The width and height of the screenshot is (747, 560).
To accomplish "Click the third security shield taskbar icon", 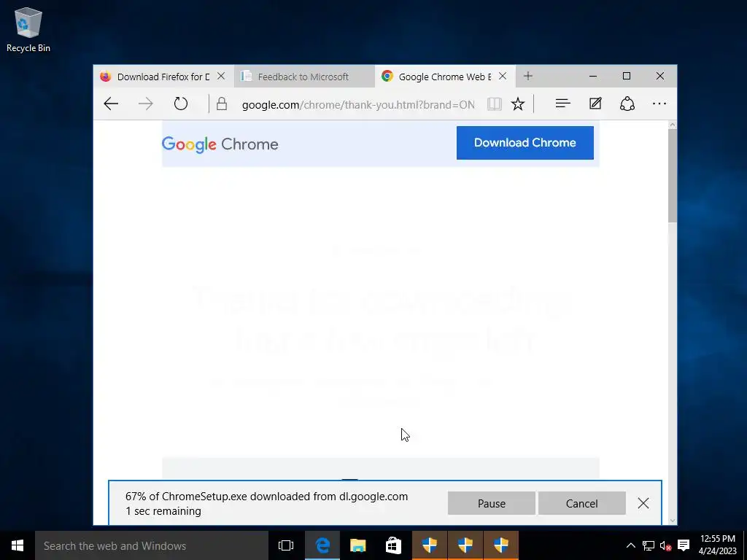I will pyautogui.click(x=500, y=545).
